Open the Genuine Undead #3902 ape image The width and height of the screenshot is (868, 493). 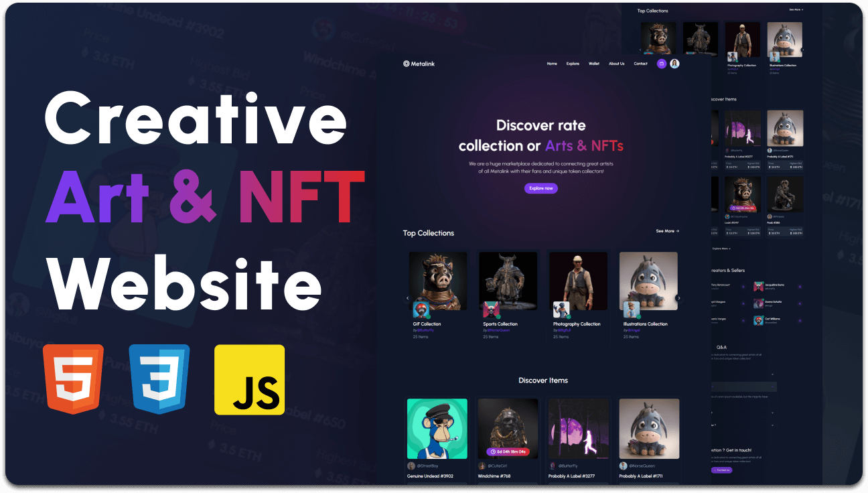(x=437, y=429)
